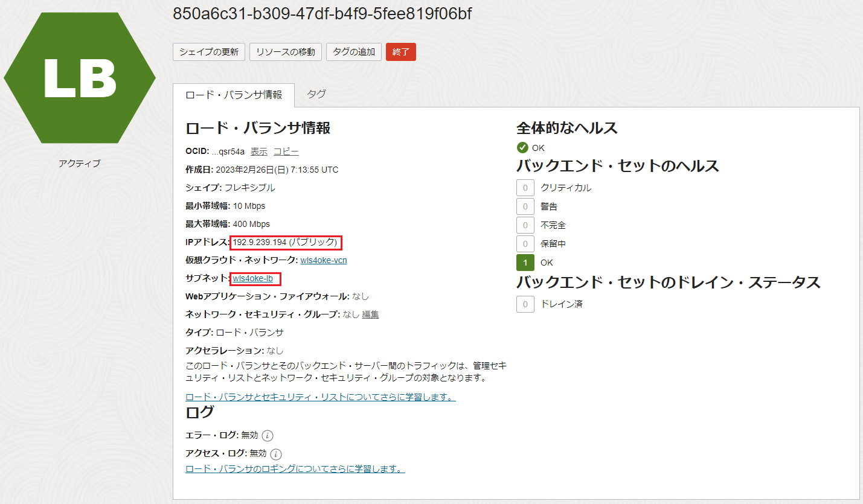Click the green LB hexagon icon
The width and height of the screenshot is (863, 504).
[80, 77]
